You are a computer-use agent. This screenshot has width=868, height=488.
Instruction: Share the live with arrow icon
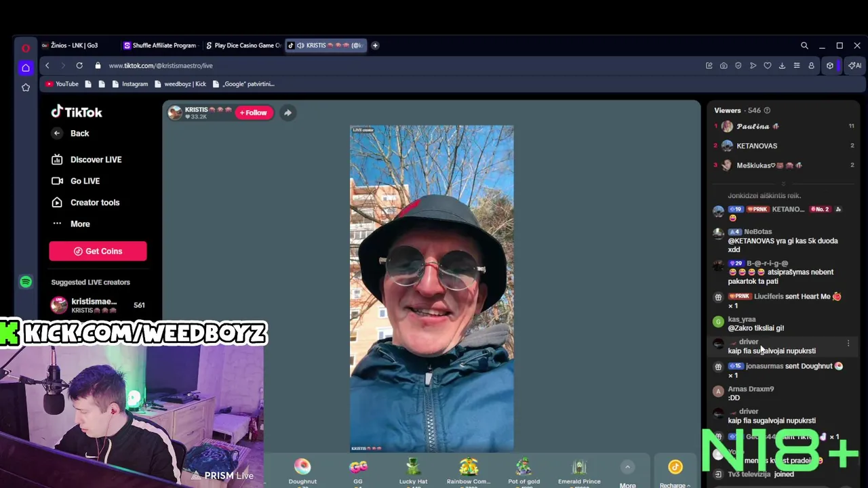click(x=288, y=113)
